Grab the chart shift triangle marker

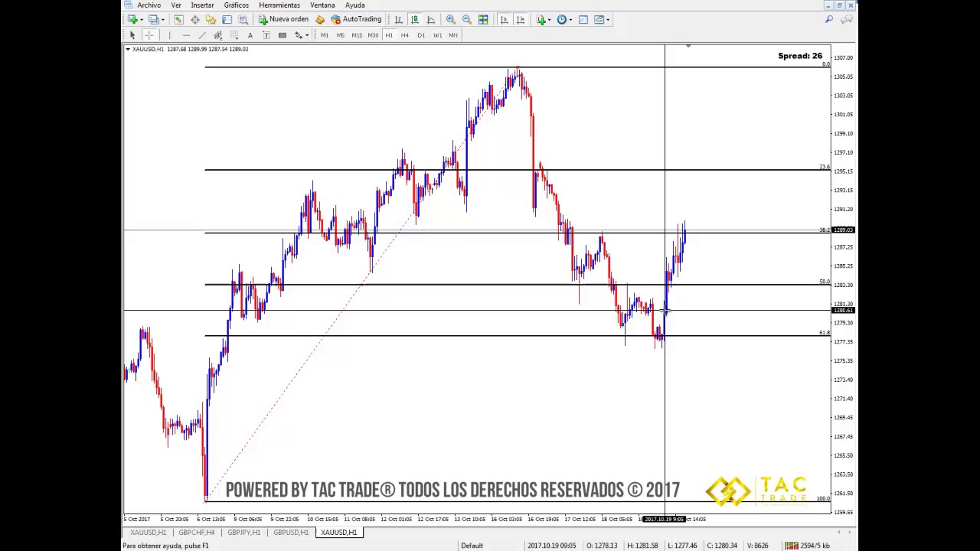click(x=688, y=47)
